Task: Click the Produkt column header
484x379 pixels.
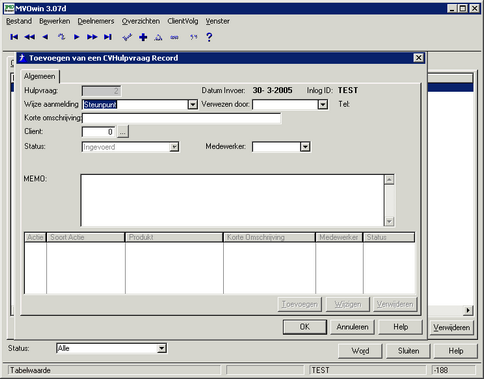Action: coord(174,237)
